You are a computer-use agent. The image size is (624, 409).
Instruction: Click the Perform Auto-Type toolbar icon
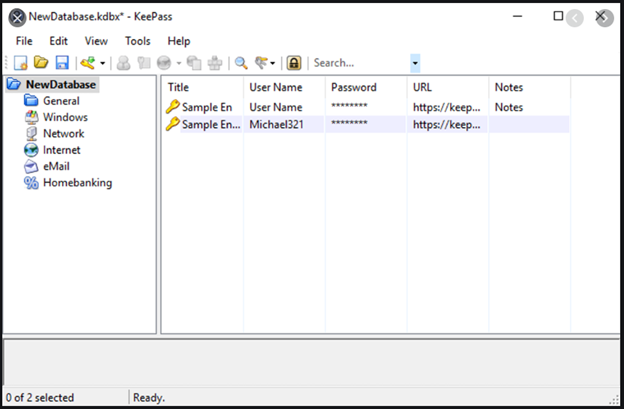(215, 63)
